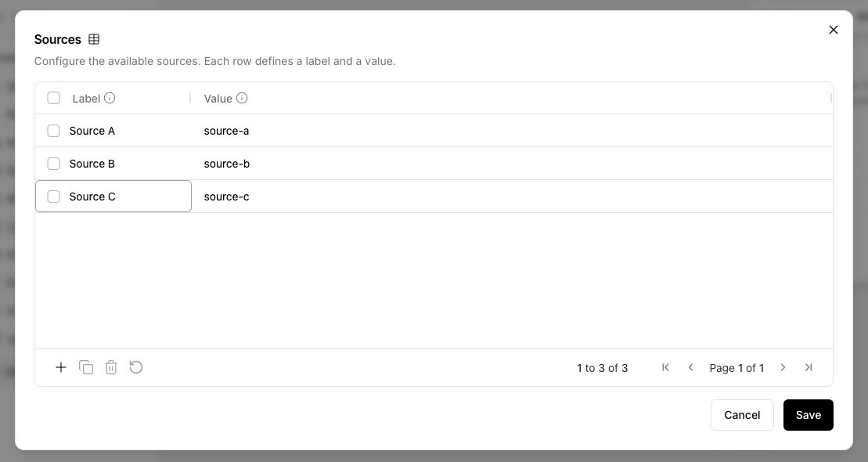This screenshot has width=868, height=462.
Task: Open the Label column info tooltip icon
Action: [110, 98]
